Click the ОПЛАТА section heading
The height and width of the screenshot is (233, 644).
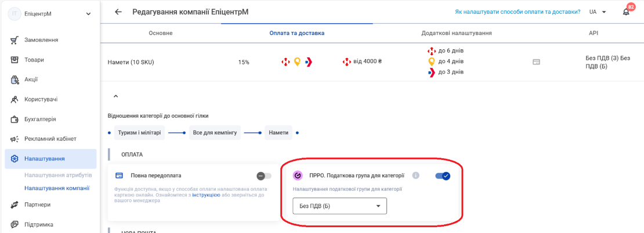tap(132, 154)
